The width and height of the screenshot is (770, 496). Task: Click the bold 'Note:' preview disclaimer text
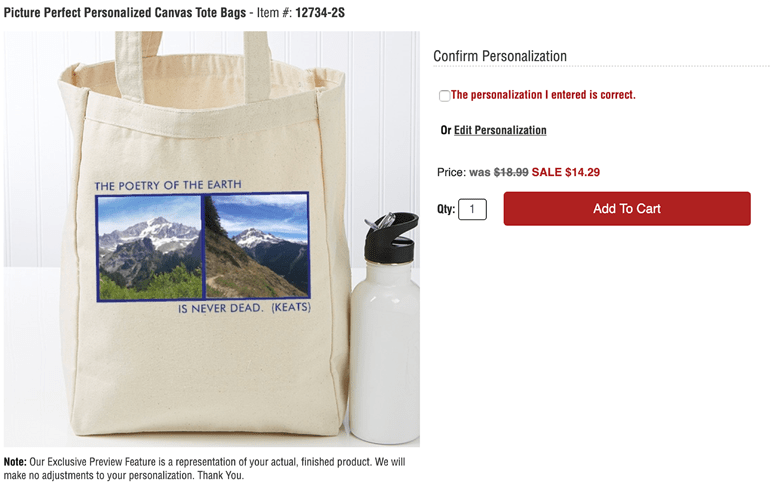[15, 462]
